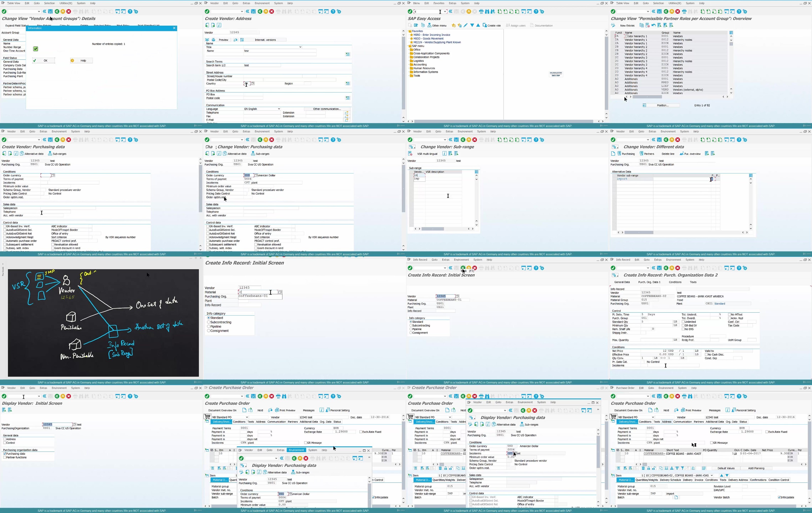Screen dimensions: 812x513
Task: Click the Create role icon
Action: pyautogui.click(x=485, y=25)
